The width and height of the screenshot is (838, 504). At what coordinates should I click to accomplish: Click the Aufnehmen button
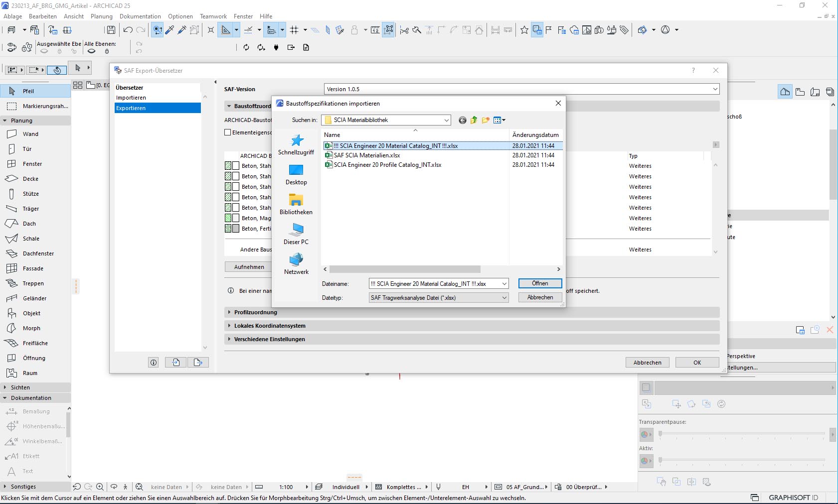(249, 267)
